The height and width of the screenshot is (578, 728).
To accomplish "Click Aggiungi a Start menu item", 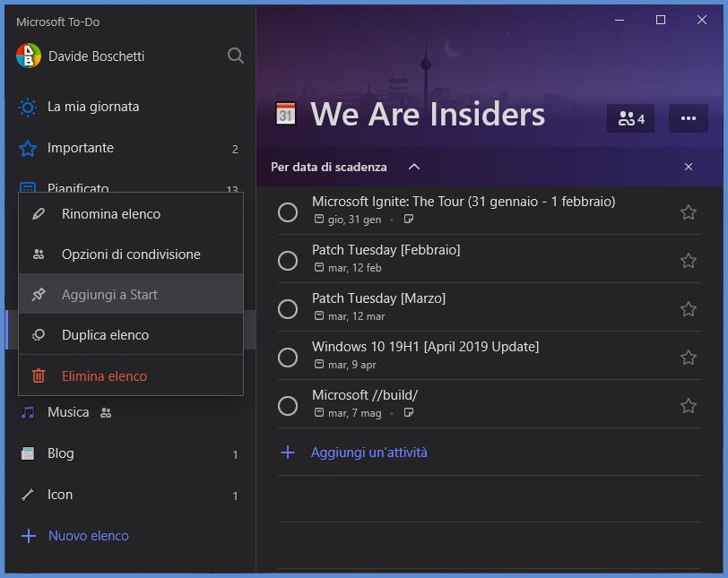I will coord(131,294).
